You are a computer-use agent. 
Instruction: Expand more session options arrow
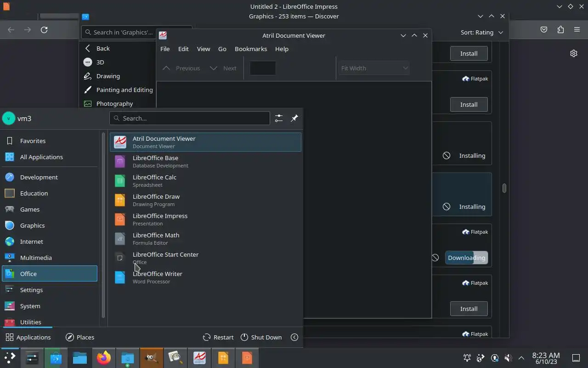click(x=294, y=337)
